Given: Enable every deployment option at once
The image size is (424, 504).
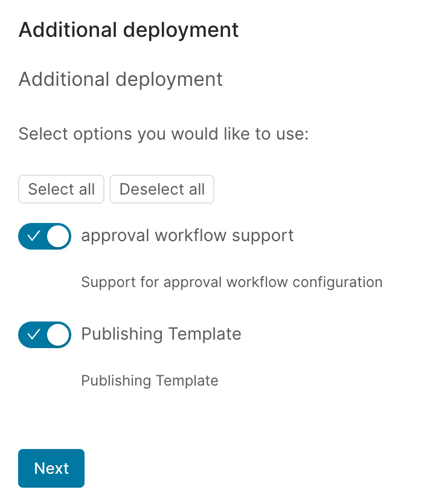Looking at the screenshot, I should (61, 189).
